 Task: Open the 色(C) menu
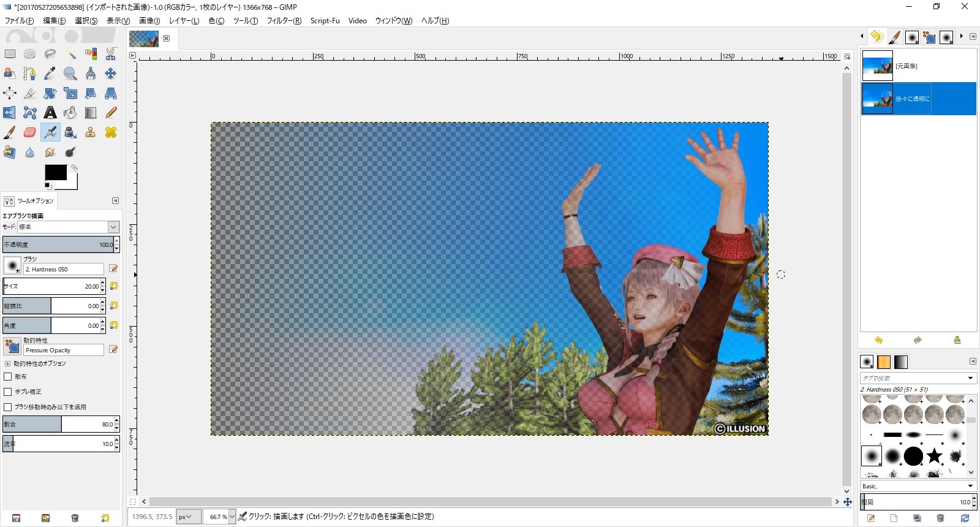(216, 21)
